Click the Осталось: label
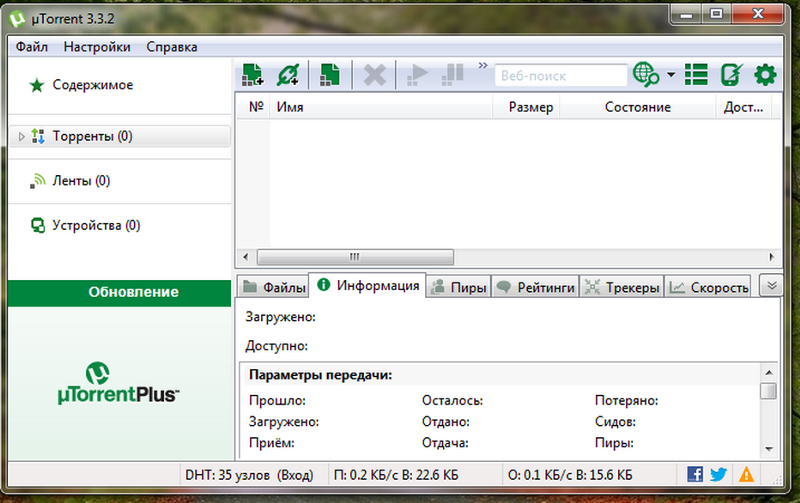The width and height of the screenshot is (800, 503). click(x=452, y=400)
